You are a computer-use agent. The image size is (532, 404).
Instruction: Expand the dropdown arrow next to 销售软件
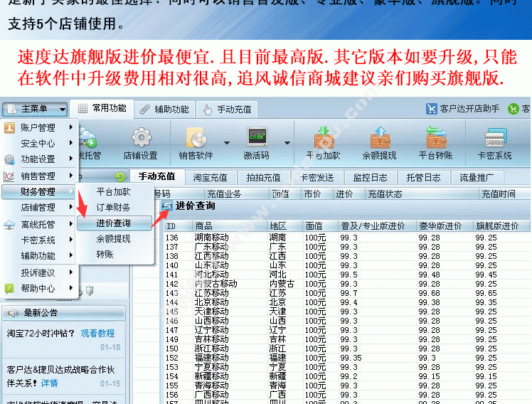[x=226, y=141]
